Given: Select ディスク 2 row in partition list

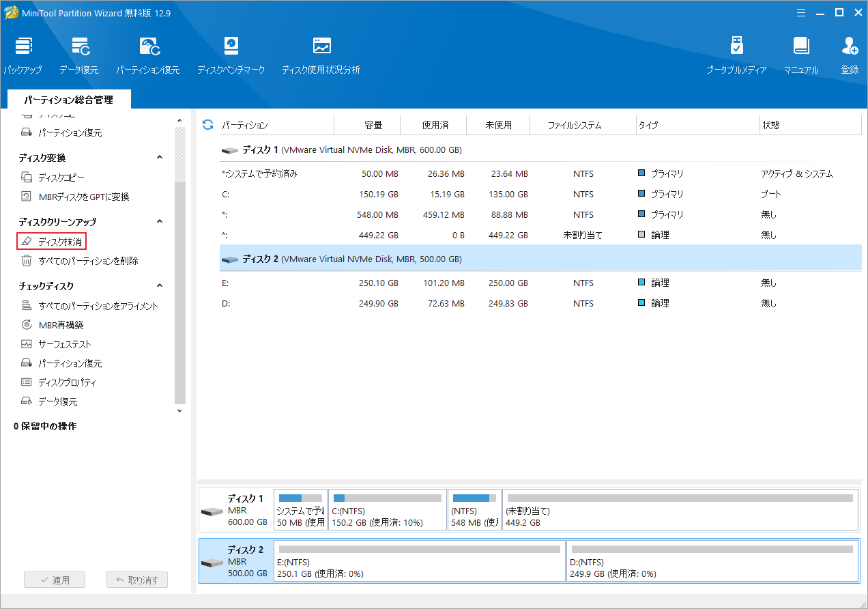Looking at the screenshot, I should (x=540, y=259).
